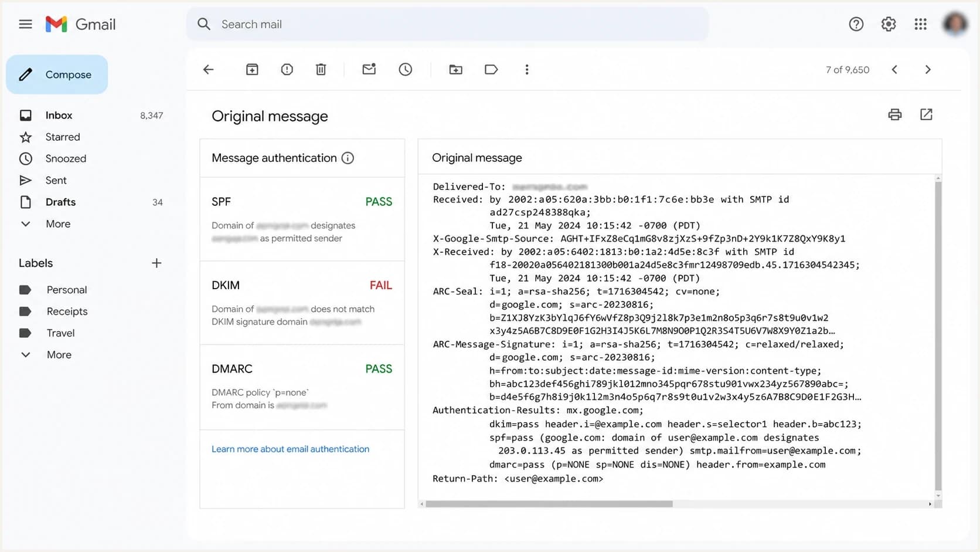Focus the Search mail field
This screenshot has width=980, height=552.
click(x=447, y=24)
